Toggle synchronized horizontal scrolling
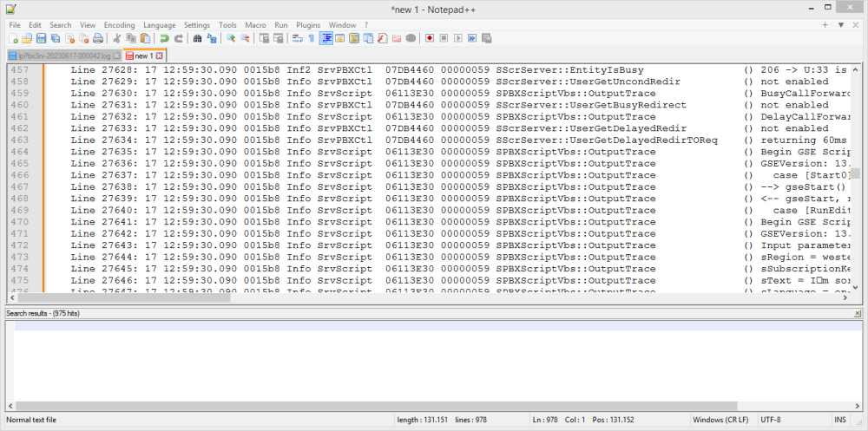 coord(279,38)
